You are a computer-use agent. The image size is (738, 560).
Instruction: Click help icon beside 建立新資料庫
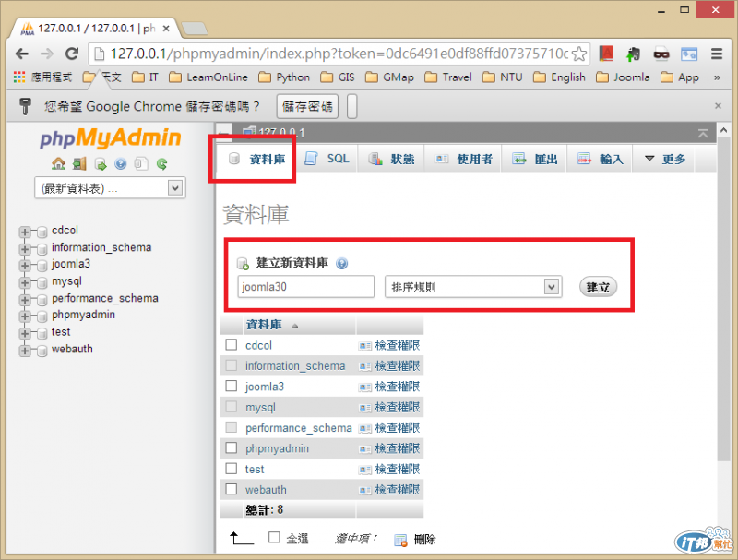click(341, 263)
